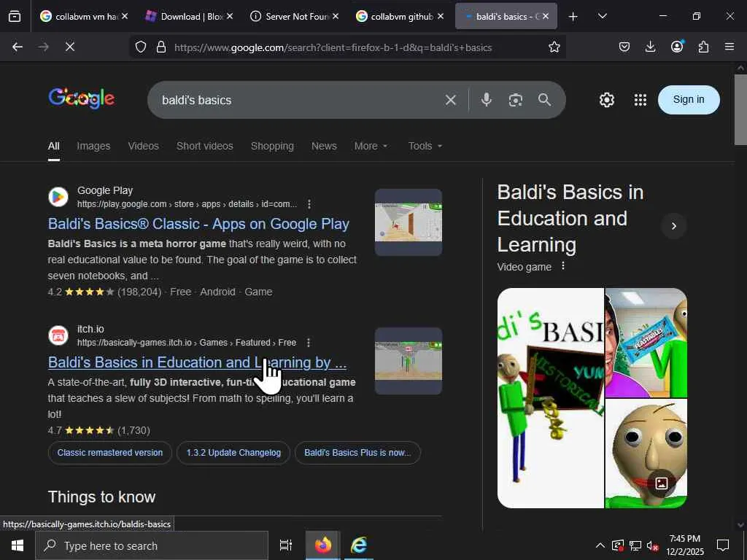Open Baldi's Basics Plus is now chip

(357, 453)
